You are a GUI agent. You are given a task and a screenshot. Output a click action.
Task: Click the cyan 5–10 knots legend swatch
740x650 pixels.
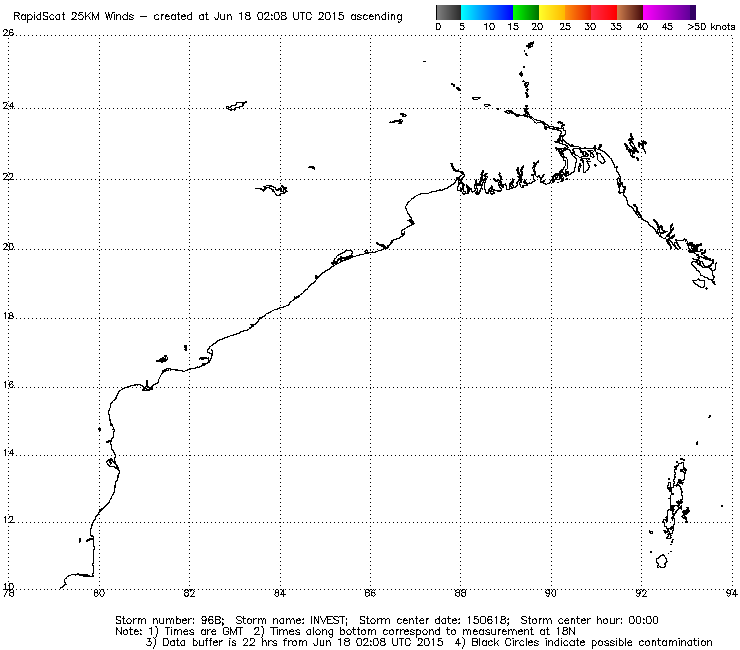pyautogui.click(x=474, y=12)
